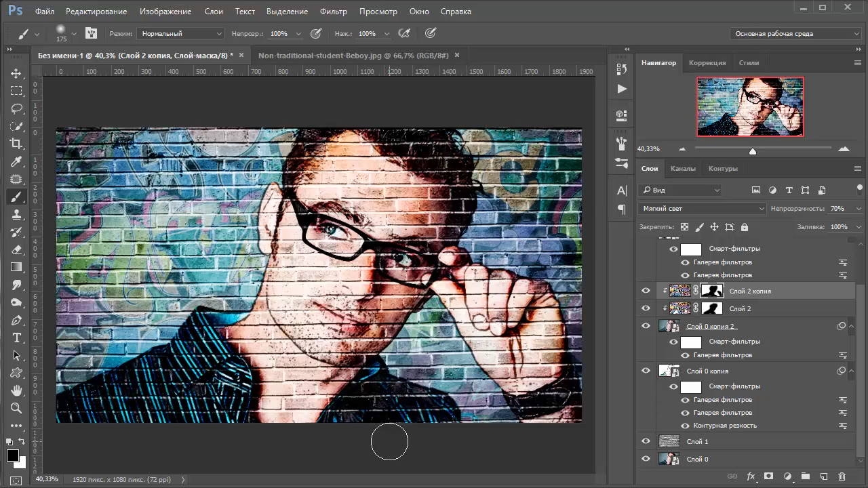Select the Horizontal Type tool
Image resolution: width=868 pixels, height=488 pixels.
(16, 338)
